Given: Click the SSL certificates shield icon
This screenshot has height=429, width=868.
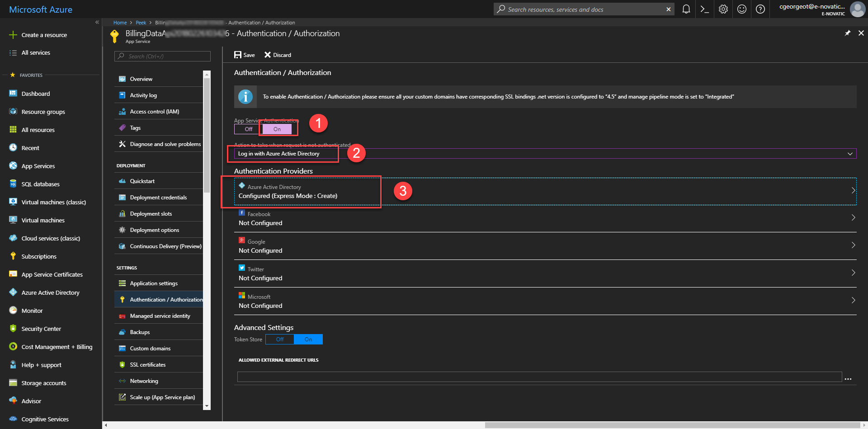Looking at the screenshot, I should tap(122, 364).
